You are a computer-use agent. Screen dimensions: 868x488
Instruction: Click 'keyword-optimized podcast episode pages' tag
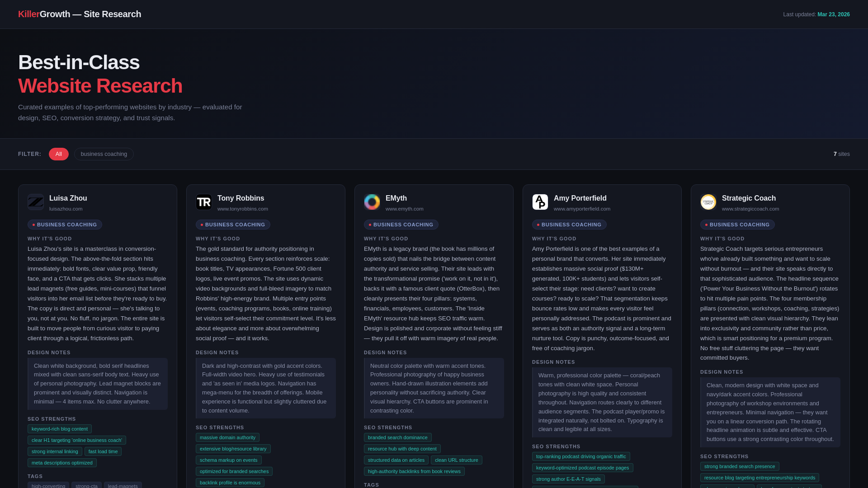(583, 468)
